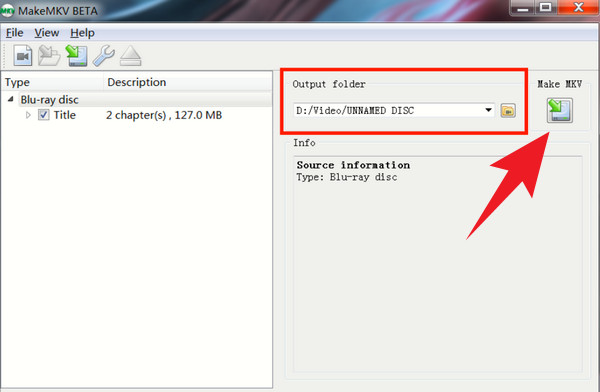Open the View menu
The height and width of the screenshot is (392, 600).
point(47,33)
